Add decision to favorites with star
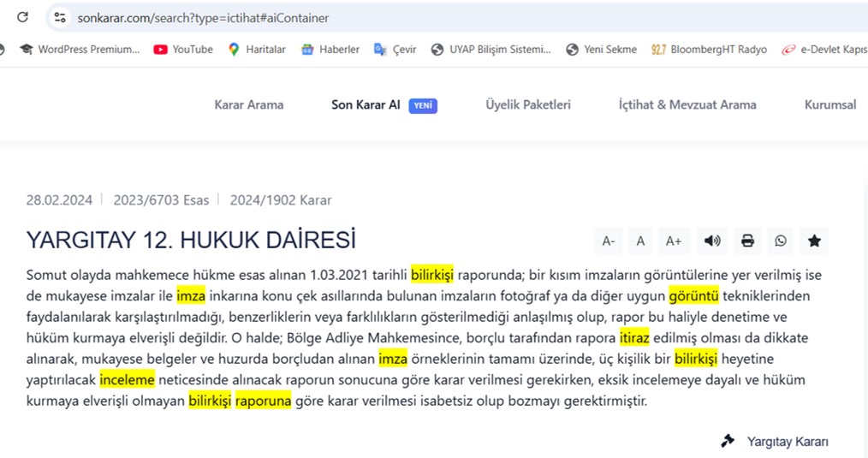The width and height of the screenshot is (868, 458). 814,241
